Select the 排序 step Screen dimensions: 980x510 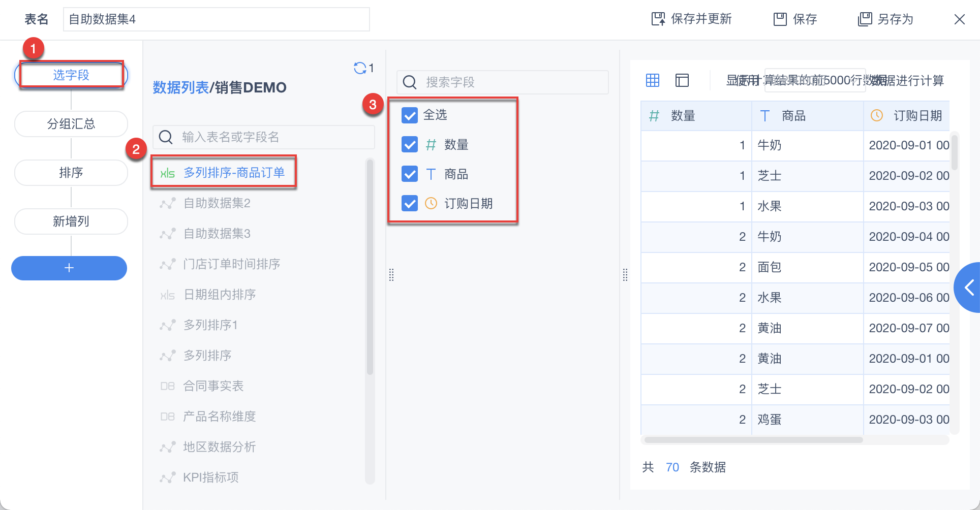point(71,173)
